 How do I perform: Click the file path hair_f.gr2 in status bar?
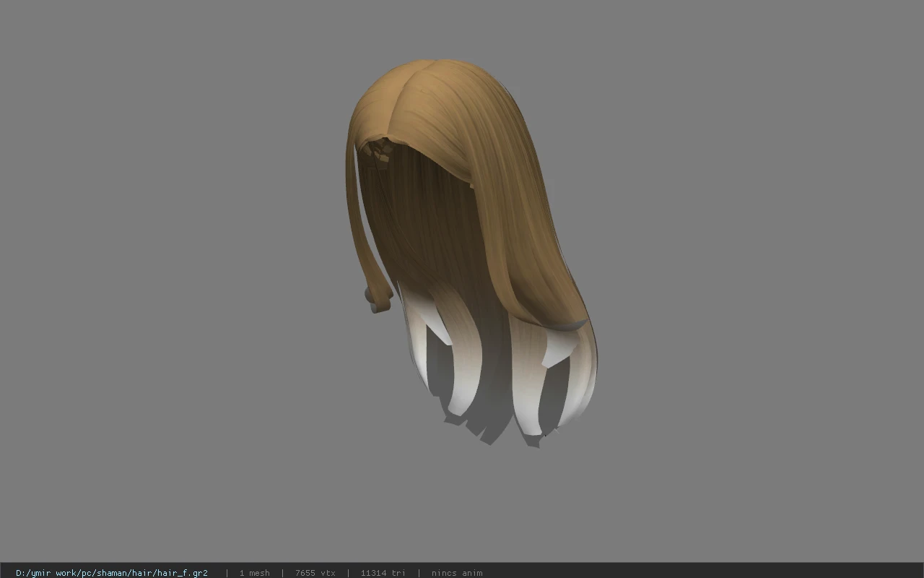tap(112, 573)
